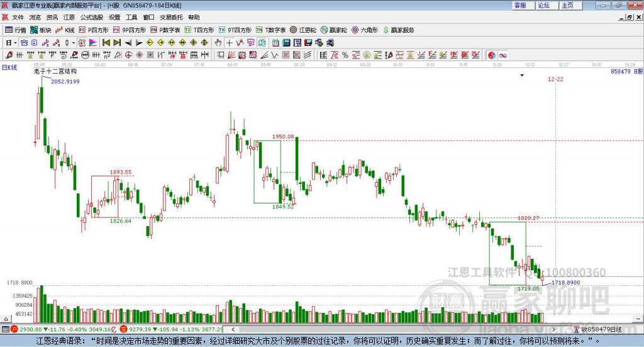Click the 1718.8900 low price label
The width and height of the screenshot is (644, 347).
(565, 283)
